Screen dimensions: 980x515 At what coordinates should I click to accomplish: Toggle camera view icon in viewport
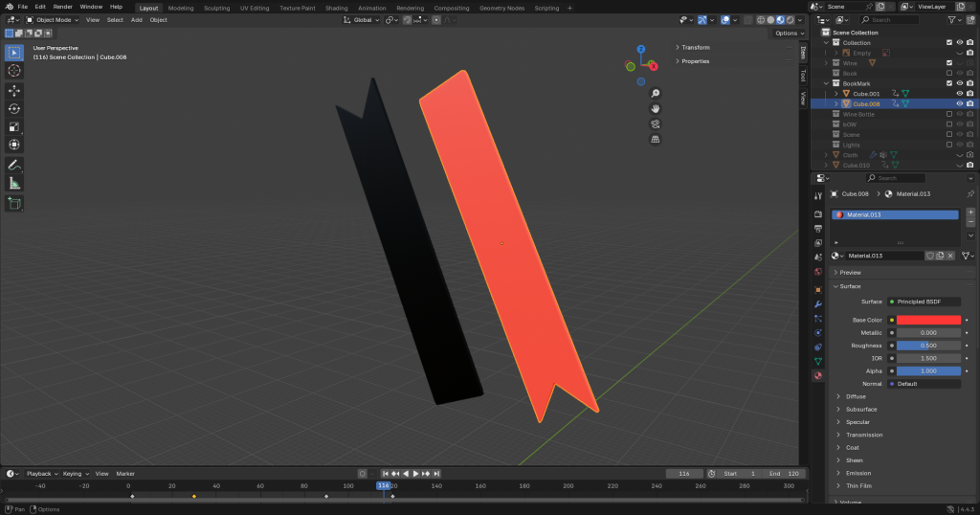[x=656, y=123]
